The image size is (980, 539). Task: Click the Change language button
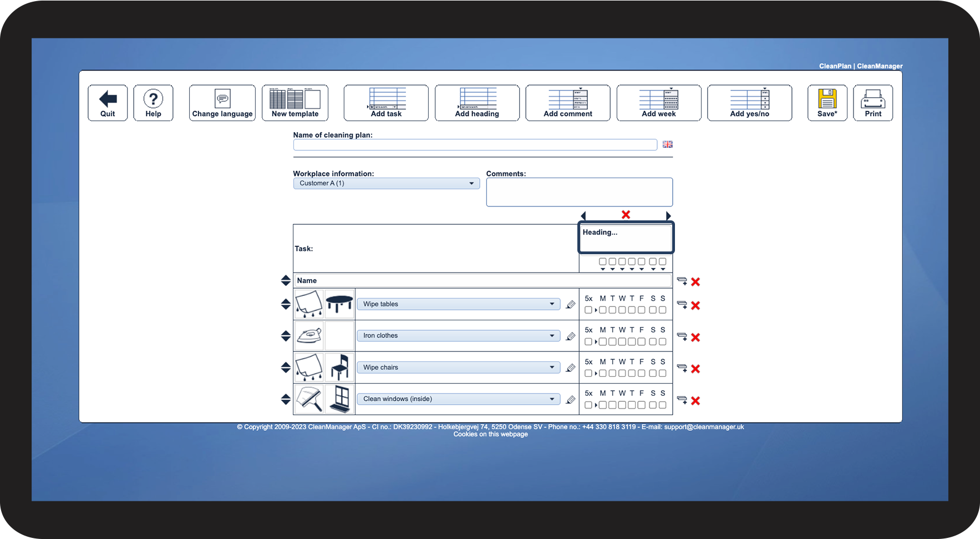222,103
